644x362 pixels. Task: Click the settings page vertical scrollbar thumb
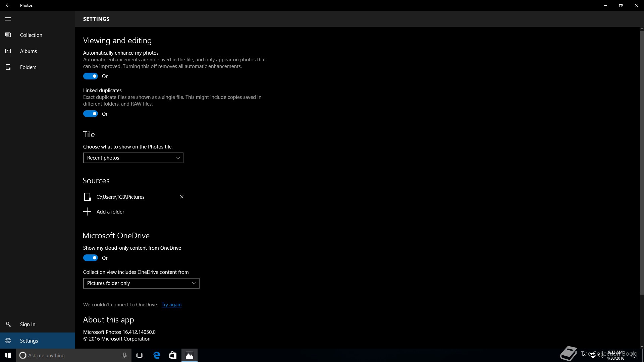coord(642,163)
